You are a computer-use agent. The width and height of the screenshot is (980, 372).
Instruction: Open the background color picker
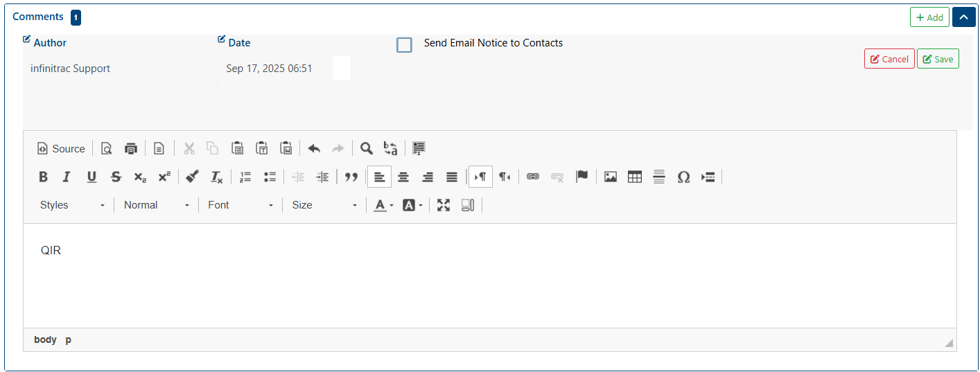412,205
